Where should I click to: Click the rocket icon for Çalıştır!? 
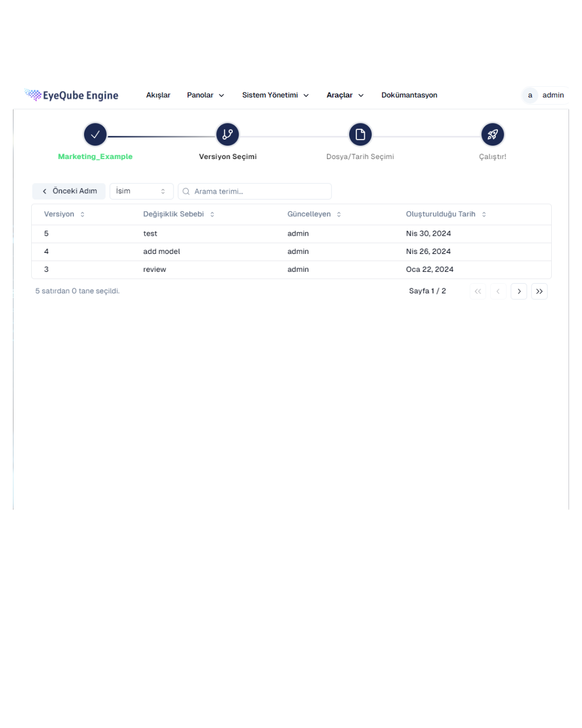click(x=492, y=134)
